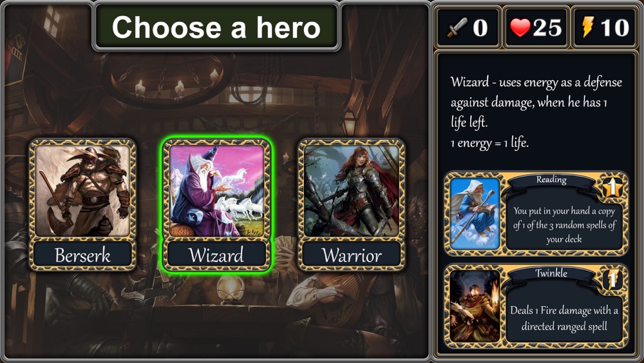Click the lightning bolt energy icon
The height and width of the screenshot is (363, 644).
click(x=588, y=28)
